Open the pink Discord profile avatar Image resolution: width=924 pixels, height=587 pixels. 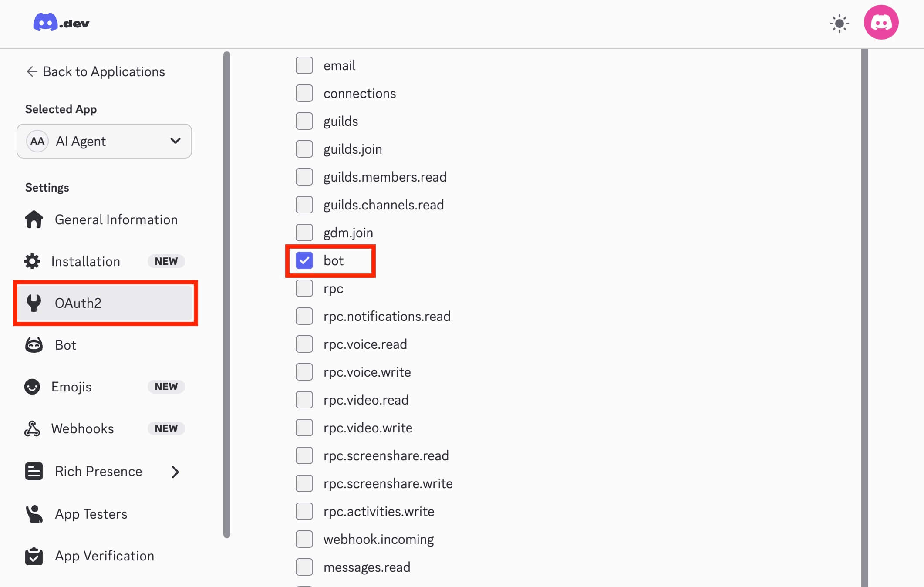pos(881,23)
